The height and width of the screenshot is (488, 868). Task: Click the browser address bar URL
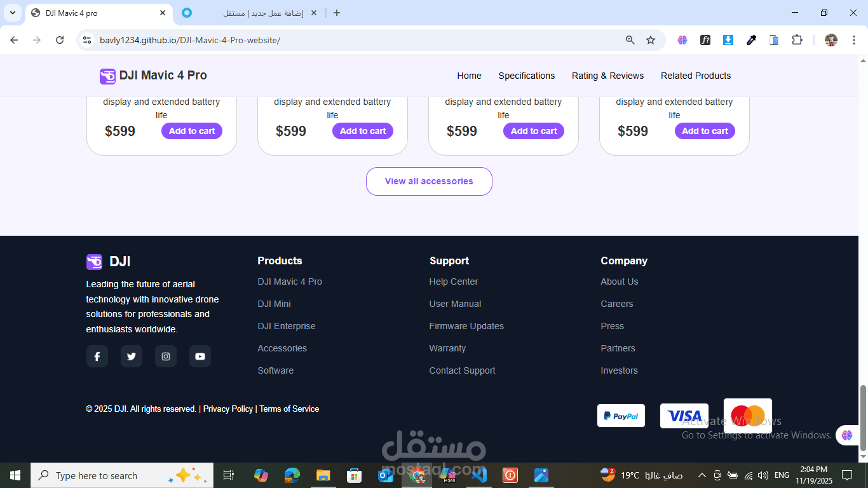(190, 40)
